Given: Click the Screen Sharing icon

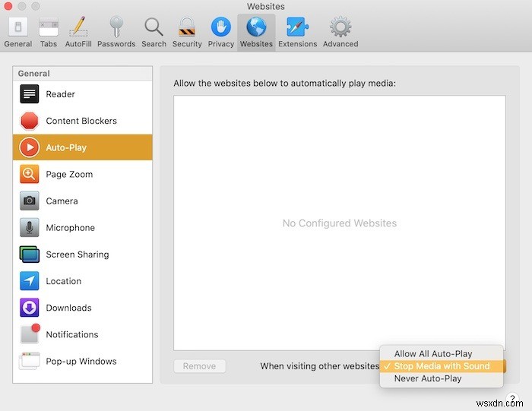Looking at the screenshot, I should click(29, 255).
